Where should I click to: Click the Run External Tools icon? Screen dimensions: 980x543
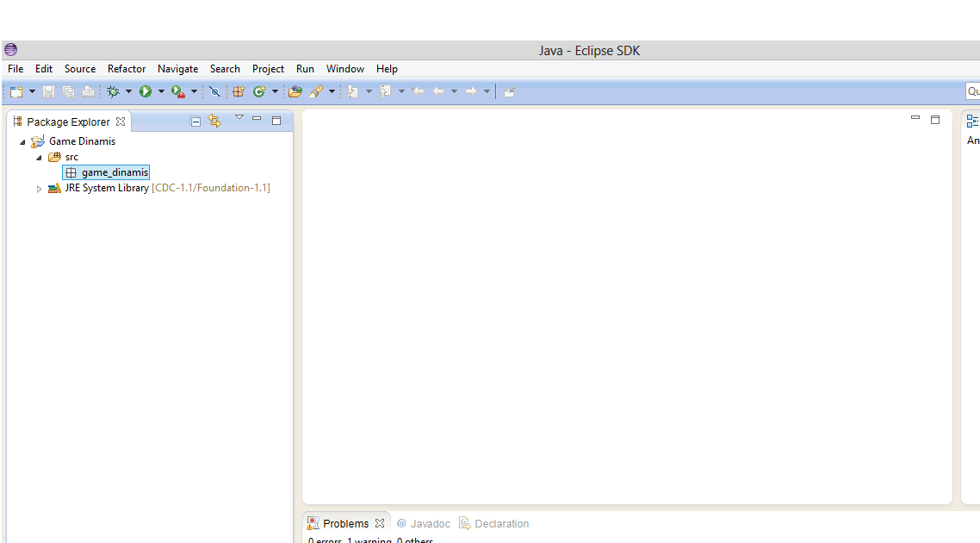coord(178,92)
